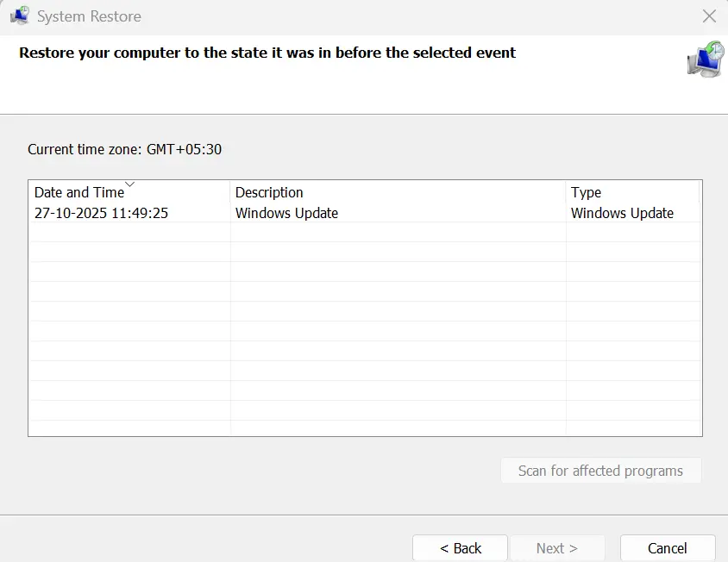Click the System Restore title bar icon
Viewport: 728px width, 562px height.
[x=18, y=16]
